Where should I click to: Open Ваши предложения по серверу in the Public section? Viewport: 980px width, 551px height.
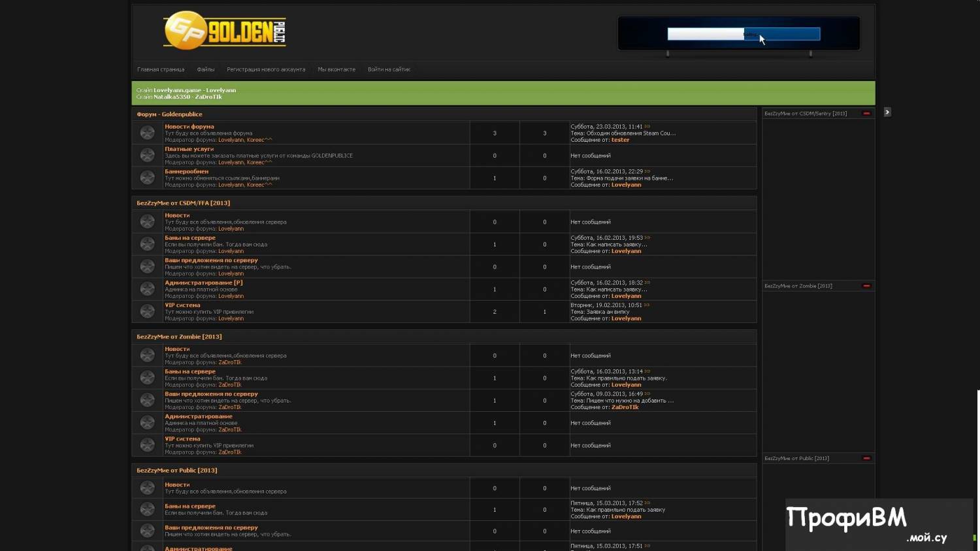(x=211, y=527)
